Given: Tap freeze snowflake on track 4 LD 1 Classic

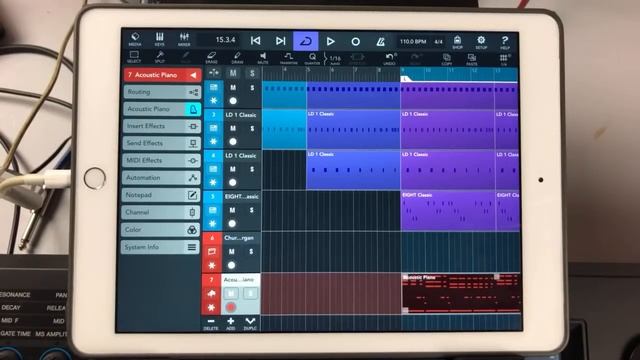Looking at the screenshot, I should 213,182.
